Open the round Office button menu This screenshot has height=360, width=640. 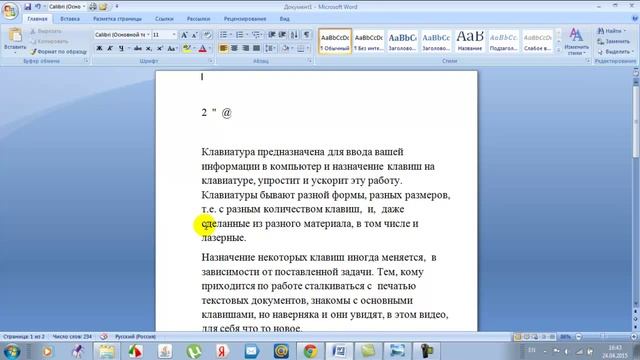pos(10,10)
